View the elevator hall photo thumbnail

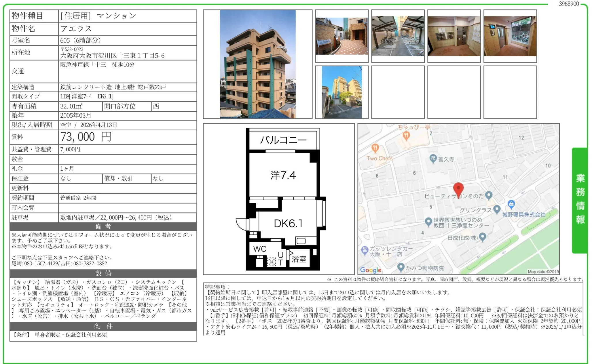[510, 36]
